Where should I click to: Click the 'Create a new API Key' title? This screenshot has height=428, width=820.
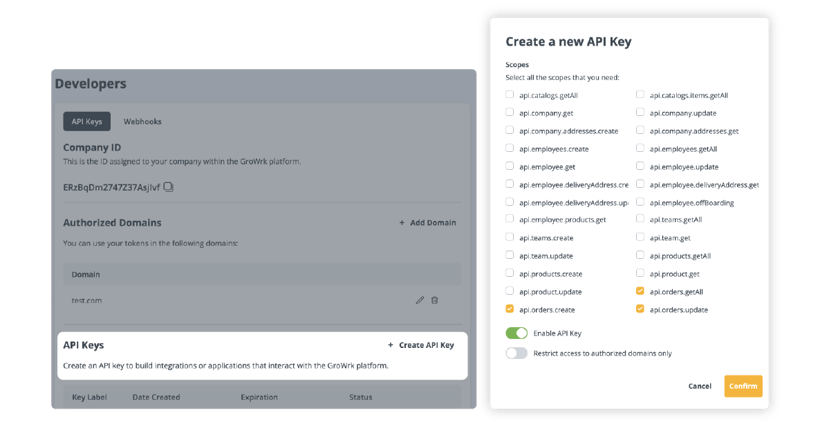568,41
